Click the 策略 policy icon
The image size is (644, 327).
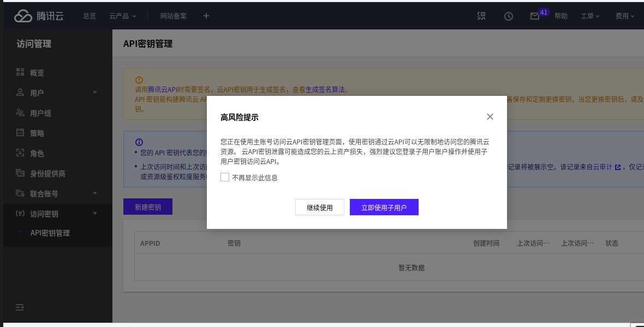(x=20, y=132)
